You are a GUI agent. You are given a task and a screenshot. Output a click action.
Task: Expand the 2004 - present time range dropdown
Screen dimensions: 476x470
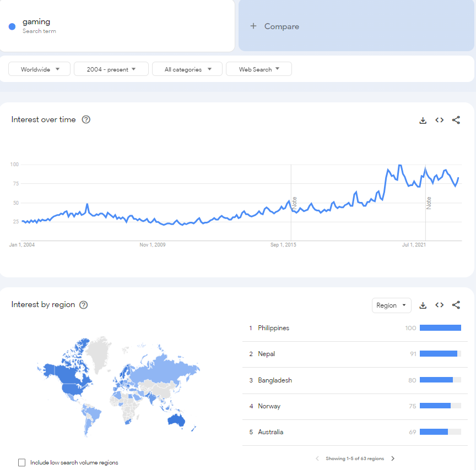(111, 69)
